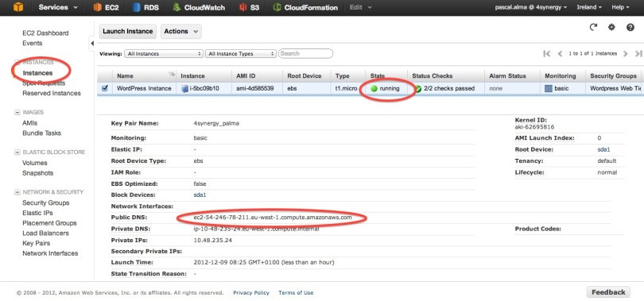Click the Name column tag icon
Screen dimensions: 644x301
coord(172,75)
